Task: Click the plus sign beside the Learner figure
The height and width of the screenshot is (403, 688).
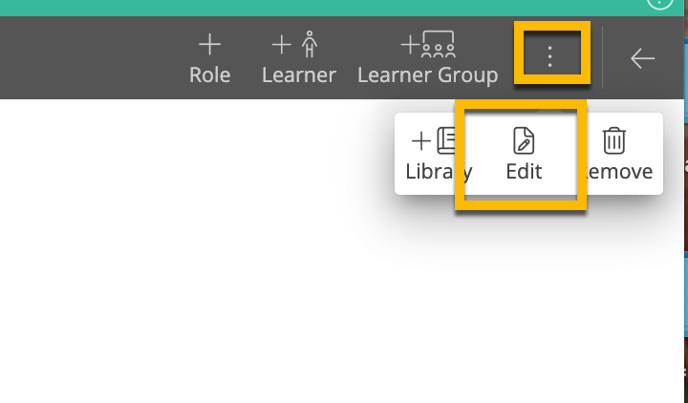Action: (x=281, y=45)
